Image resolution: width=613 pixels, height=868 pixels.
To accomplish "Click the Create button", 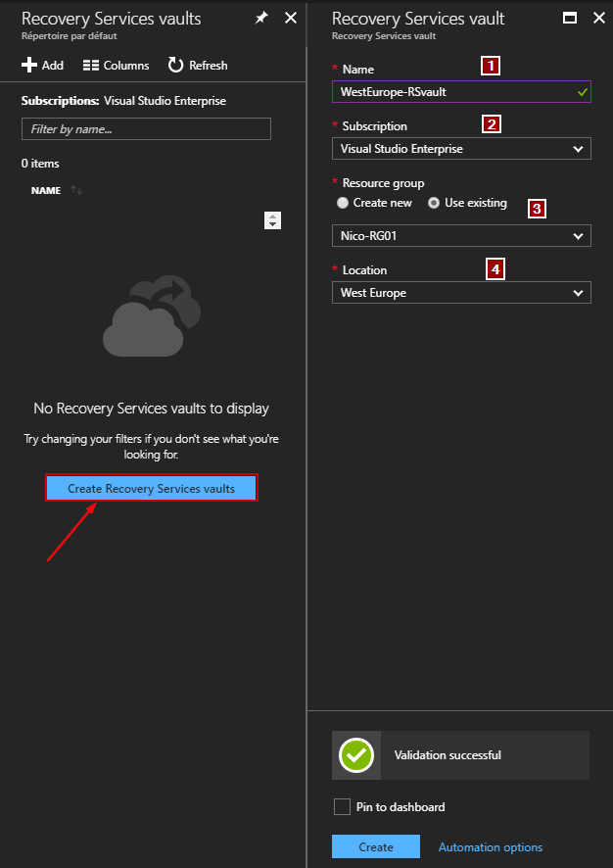I will pyautogui.click(x=376, y=847).
